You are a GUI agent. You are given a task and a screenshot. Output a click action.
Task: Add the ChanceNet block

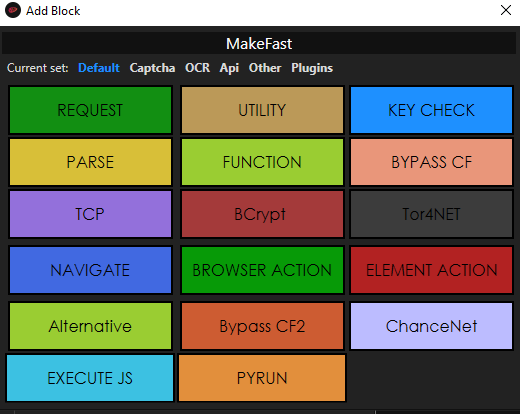click(x=431, y=326)
